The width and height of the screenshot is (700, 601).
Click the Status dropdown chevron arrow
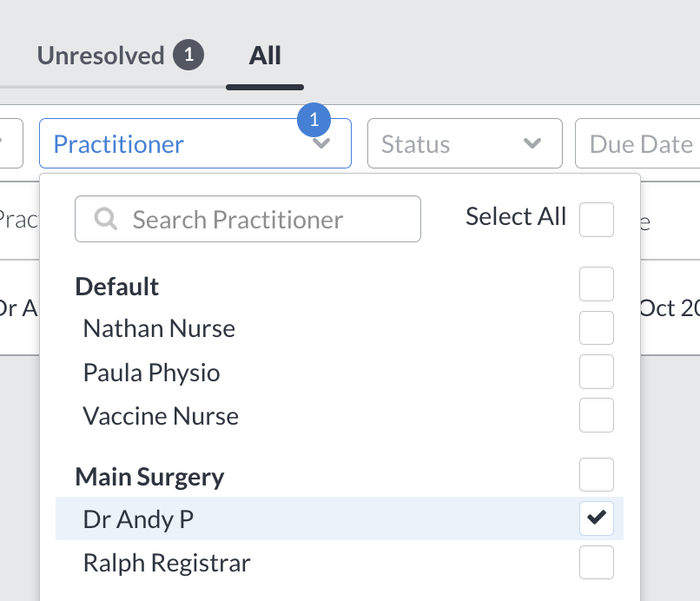coord(532,144)
